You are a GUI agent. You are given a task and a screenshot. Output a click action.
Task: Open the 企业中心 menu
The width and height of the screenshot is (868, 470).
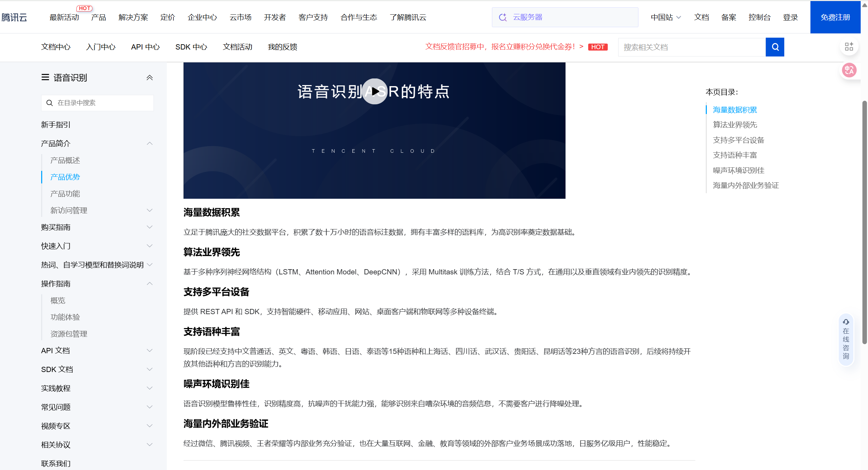pos(202,17)
